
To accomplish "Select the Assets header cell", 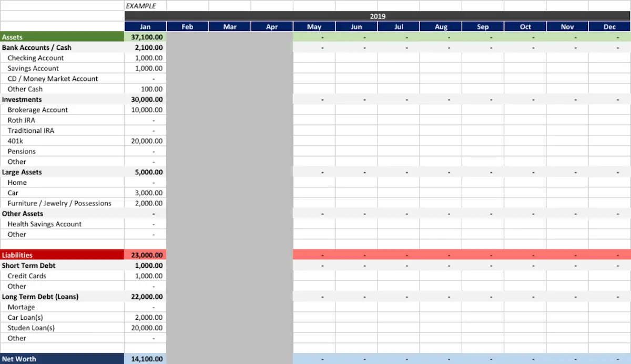I will coord(62,37).
